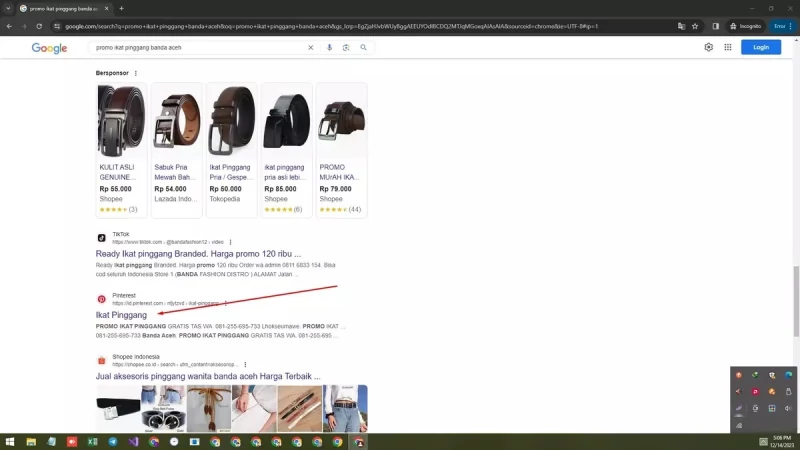Click the Pinterest favicon

[x=102, y=299]
